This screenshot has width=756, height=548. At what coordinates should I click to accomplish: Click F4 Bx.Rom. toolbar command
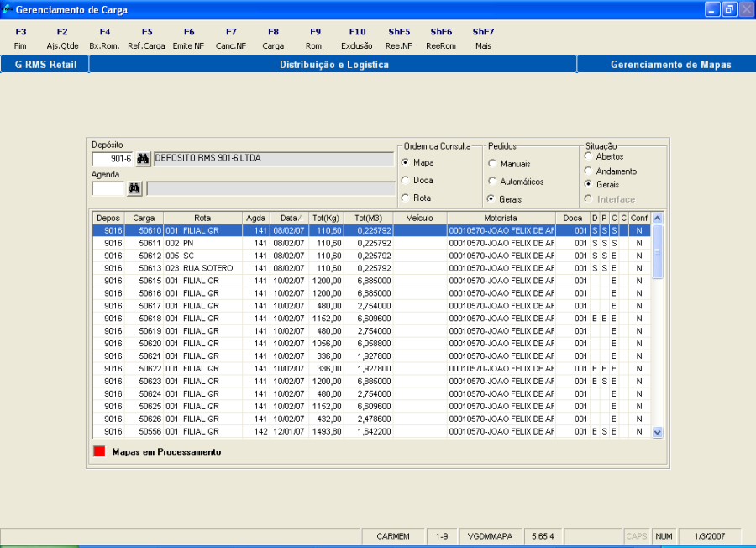(105, 39)
